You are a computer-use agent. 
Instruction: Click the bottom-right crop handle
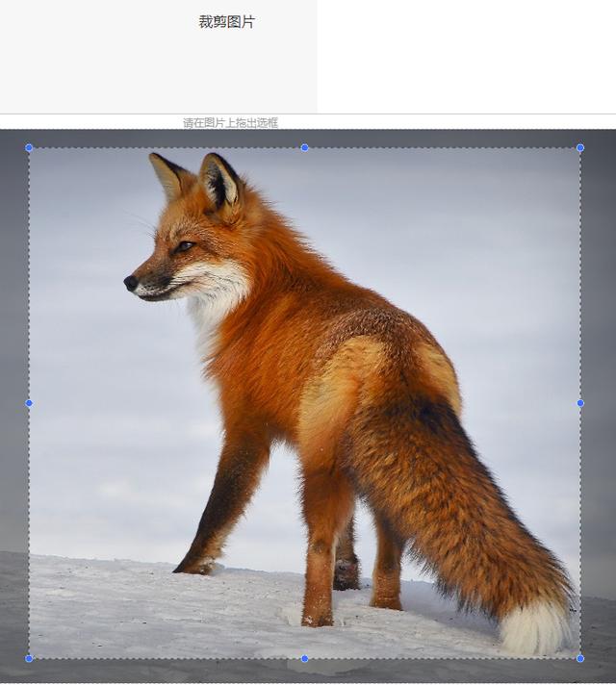pos(580,658)
